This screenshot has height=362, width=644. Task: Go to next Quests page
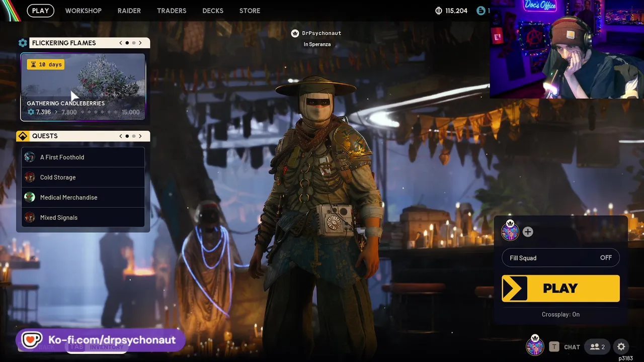click(140, 136)
